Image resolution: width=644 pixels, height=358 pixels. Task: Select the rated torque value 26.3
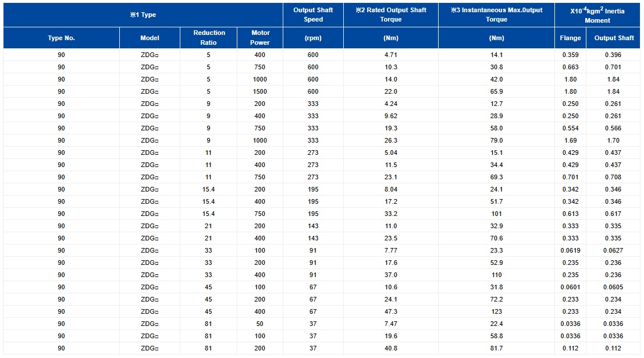pos(391,140)
